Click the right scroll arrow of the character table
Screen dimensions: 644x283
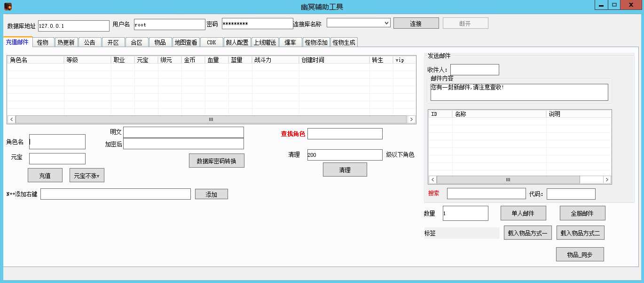tap(411, 120)
